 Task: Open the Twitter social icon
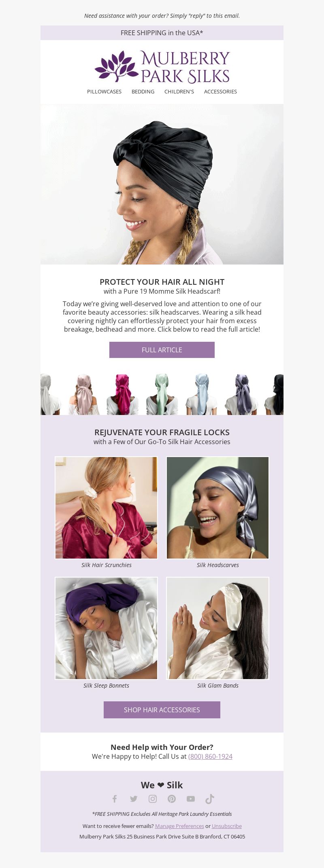tap(134, 798)
